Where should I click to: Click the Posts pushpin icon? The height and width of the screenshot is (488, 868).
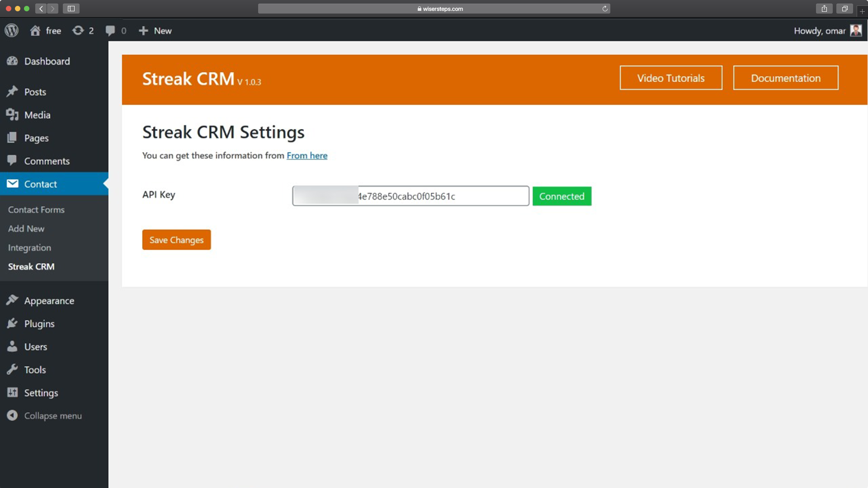point(12,92)
